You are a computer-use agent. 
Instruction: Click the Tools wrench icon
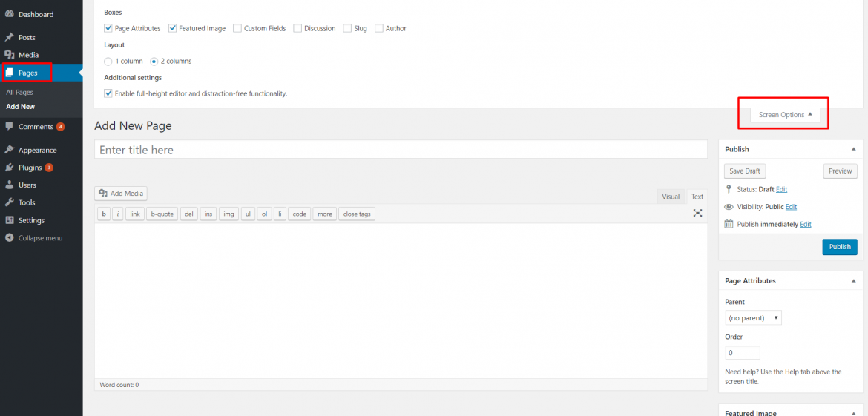(10, 202)
